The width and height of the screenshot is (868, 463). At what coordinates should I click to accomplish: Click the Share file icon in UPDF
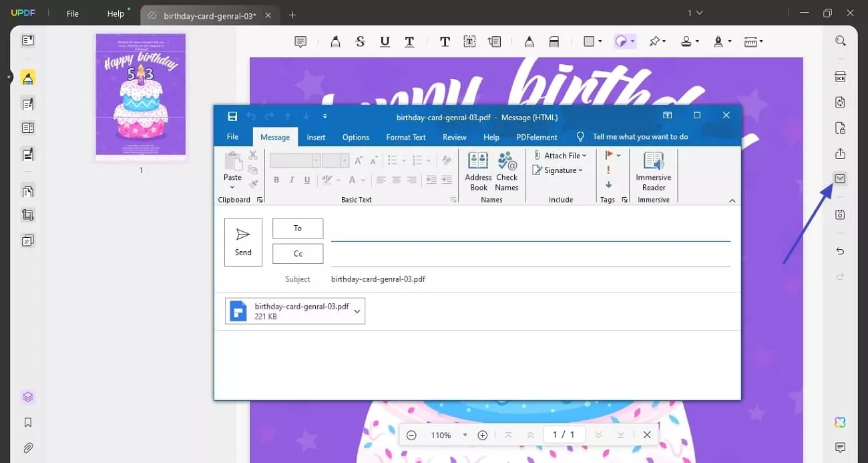[840, 154]
